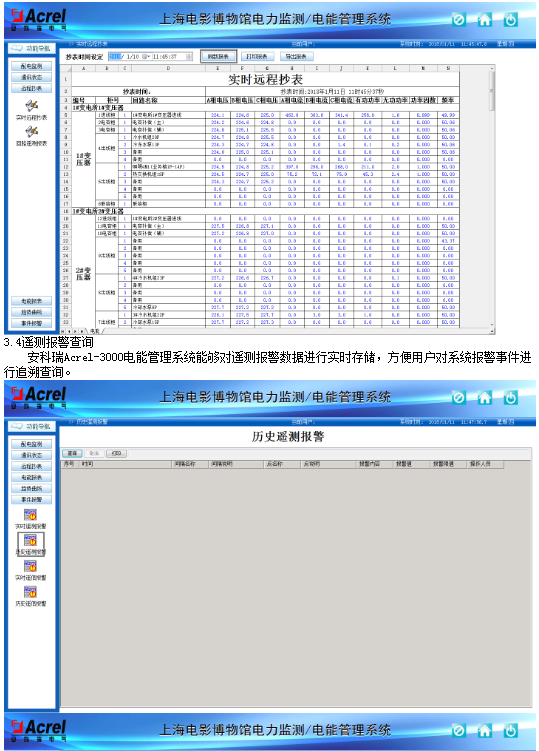Click the 导出报表 export report button
The image size is (539, 751).
click(x=296, y=57)
